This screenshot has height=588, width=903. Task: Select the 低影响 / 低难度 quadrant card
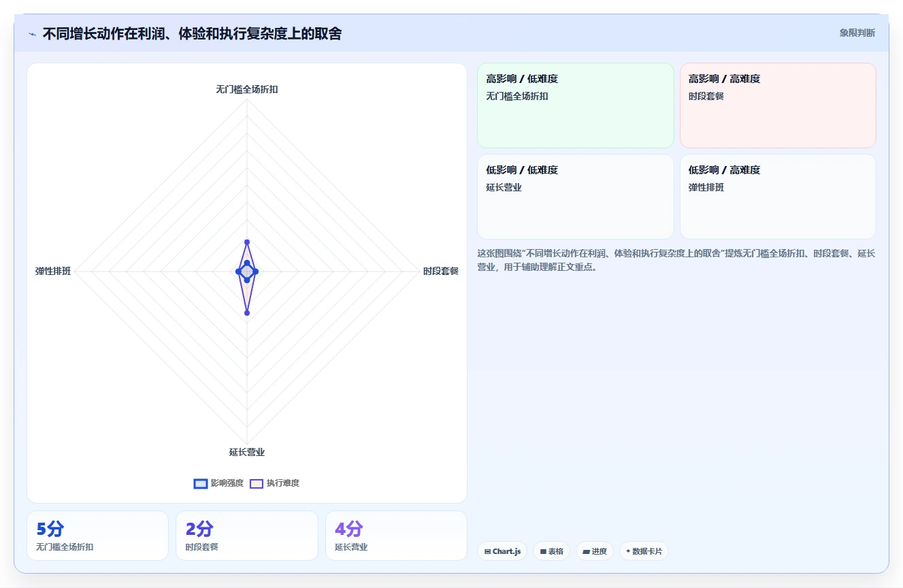[576, 197]
